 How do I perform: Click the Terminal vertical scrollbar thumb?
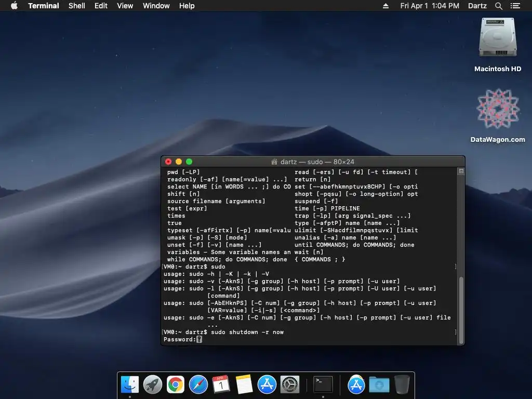[461, 311]
